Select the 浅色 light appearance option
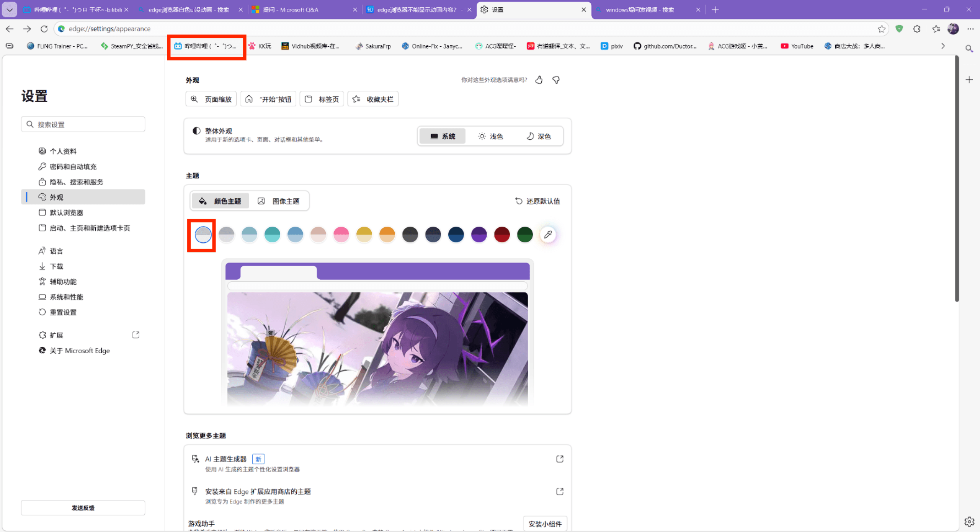Screen dimensions: 980x532 pyautogui.click(x=490, y=136)
